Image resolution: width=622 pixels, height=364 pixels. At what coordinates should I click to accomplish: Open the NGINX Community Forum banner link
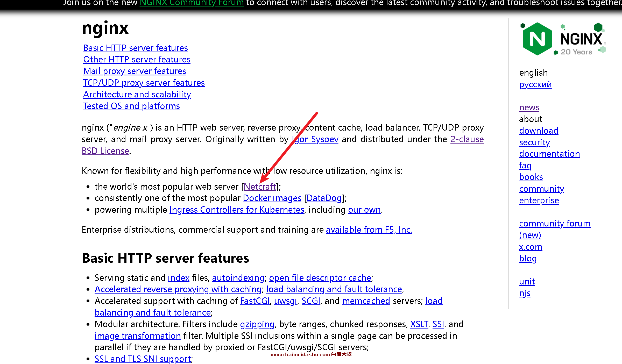click(x=192, y=3)
